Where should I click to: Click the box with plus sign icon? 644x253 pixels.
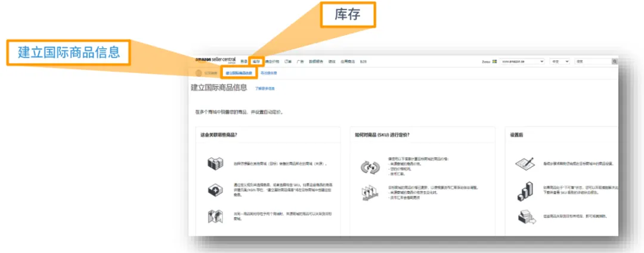click(x=215, y=190)
